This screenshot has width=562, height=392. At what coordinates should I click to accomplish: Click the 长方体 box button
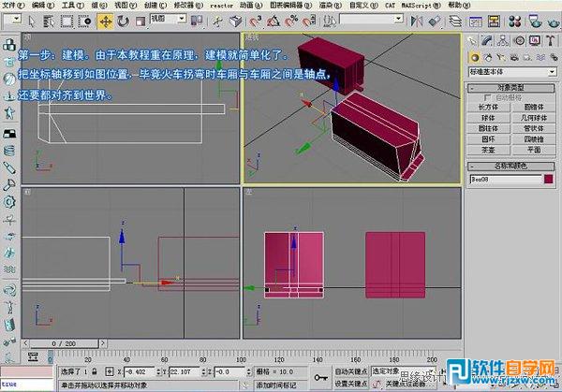489,107
